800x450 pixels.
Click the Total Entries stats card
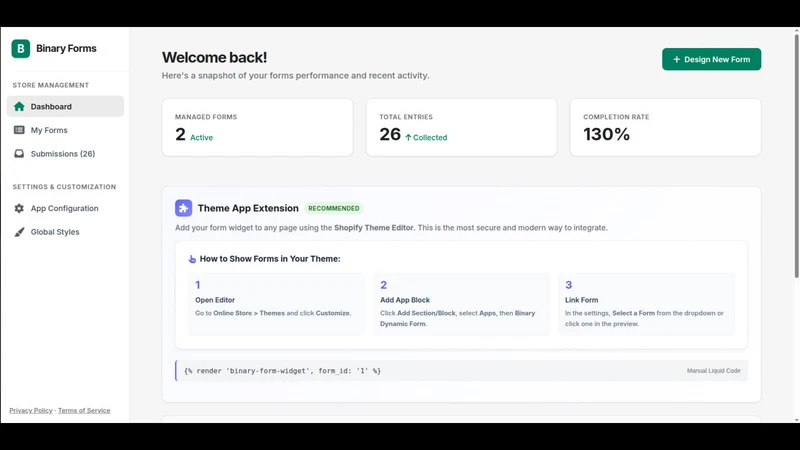462,128
